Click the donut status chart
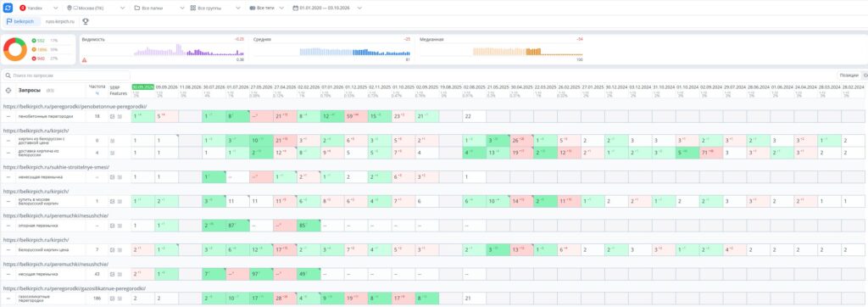Screen dimensions: 868x307 pyautogui.click(x=15, y=49)
